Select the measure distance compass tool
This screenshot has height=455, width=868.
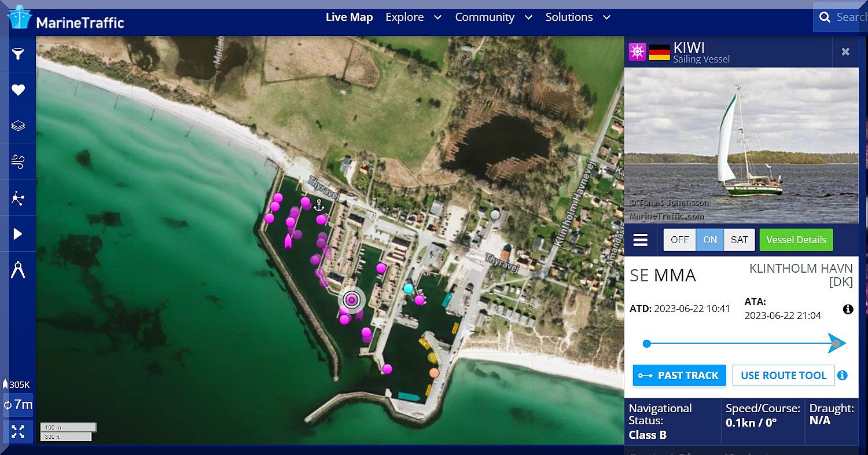pyautogui.click(x=18, y=270)
